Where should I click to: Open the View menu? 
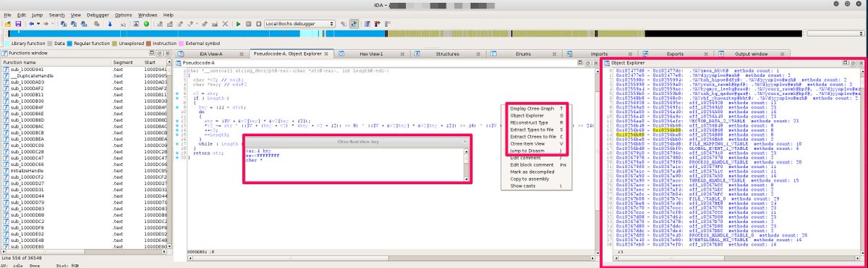[76, 14]
